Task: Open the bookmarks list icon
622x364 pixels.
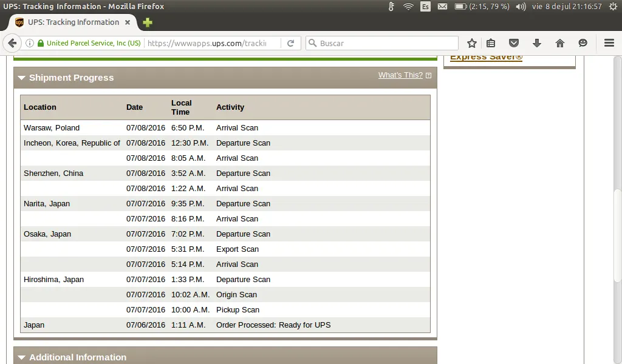Action: [491, 43]
